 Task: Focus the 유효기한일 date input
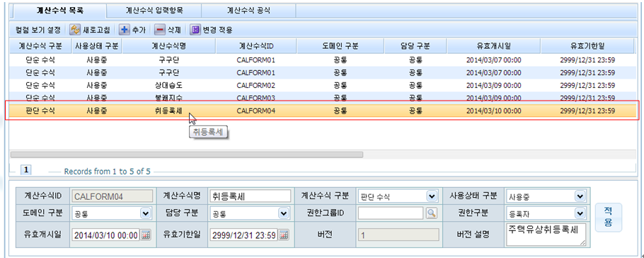244,235
